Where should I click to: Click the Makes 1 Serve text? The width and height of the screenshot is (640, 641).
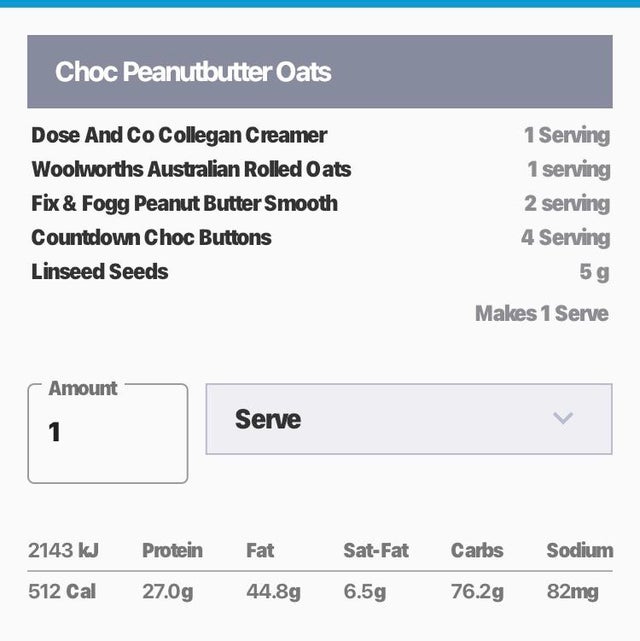(541, 313)
